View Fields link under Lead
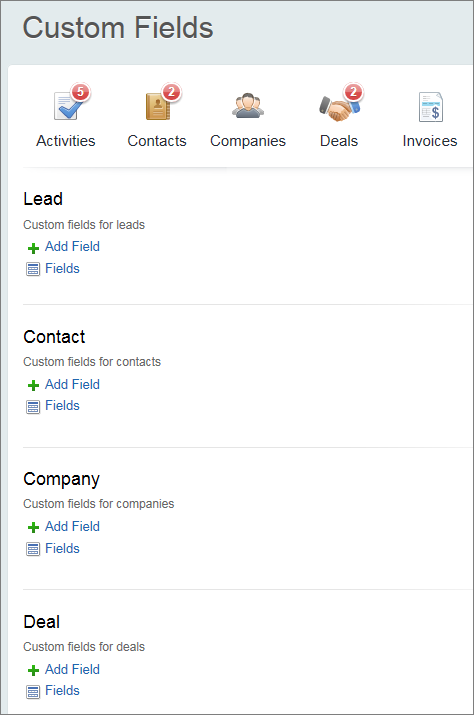 pos(62,269)
